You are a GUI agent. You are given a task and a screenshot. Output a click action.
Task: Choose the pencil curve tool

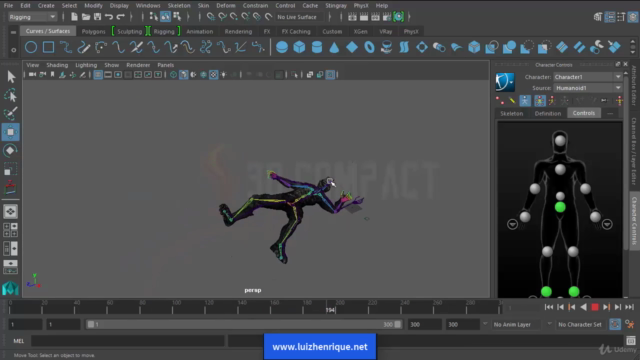(x=84, y=47)
